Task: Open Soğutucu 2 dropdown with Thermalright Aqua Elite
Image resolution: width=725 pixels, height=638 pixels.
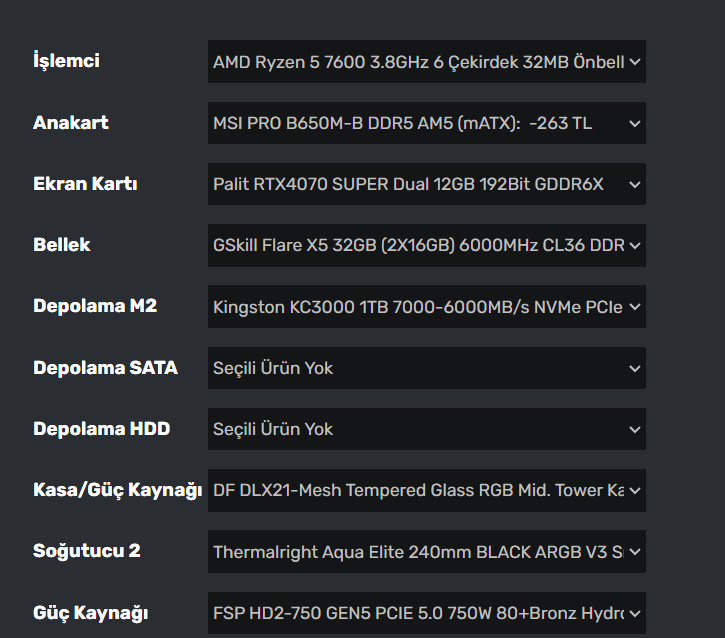Action: click(427, 552)
